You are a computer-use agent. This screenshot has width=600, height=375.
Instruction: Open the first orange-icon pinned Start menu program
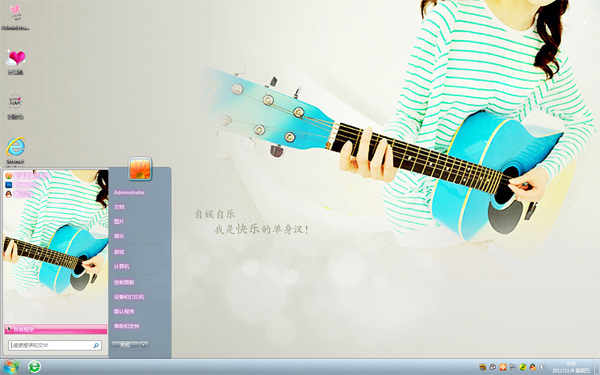pyautogui.click(x=27, y=175)
